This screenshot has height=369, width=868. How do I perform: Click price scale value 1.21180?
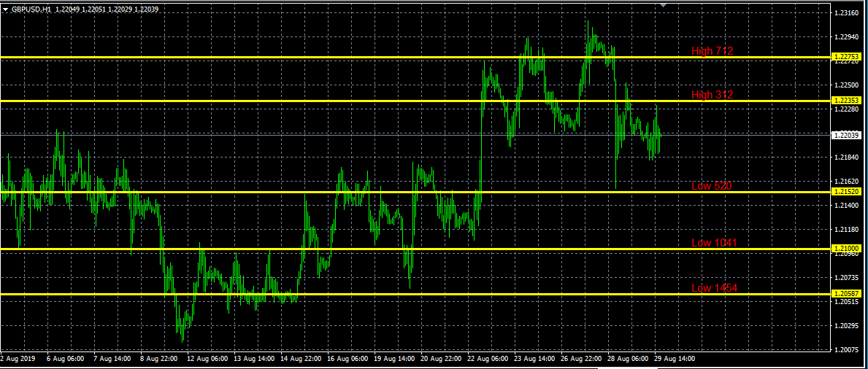coord(846,230)
